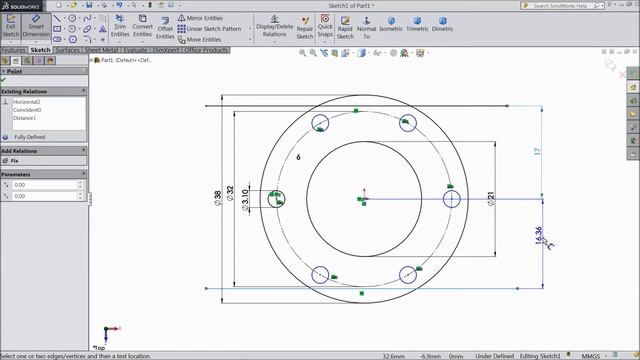This screenshot has width=640, height=360.
Task: Click the Fix relation button
Action: (11, 161)
